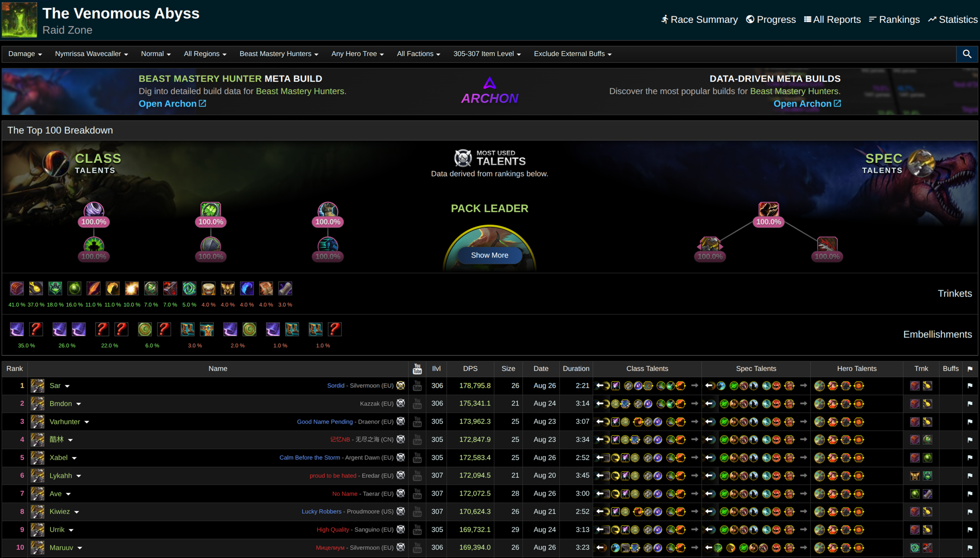Click the Venomous Abyss zone thumbnail

20,20
